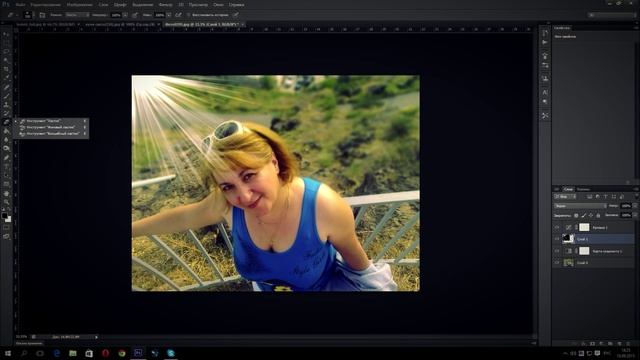Choose Фоновый ластик in the flyout
The image size is (640, 360).
coord(51,127)
